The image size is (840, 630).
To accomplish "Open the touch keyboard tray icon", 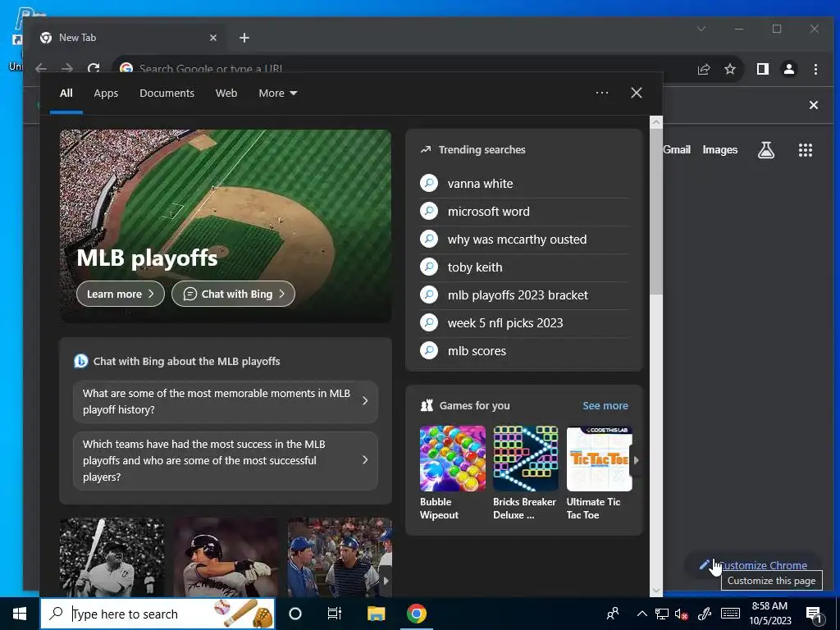I will click(730, 614).
